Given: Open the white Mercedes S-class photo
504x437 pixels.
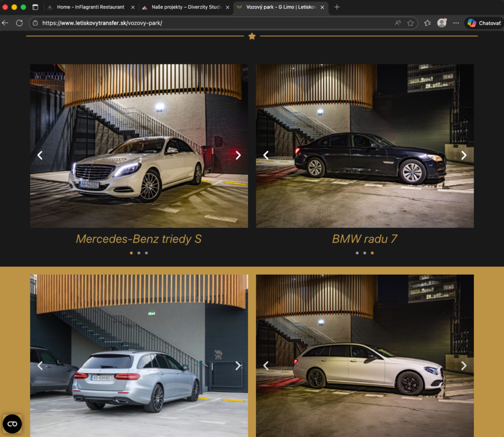Looking at the screenshot, I should coord(139,146).
